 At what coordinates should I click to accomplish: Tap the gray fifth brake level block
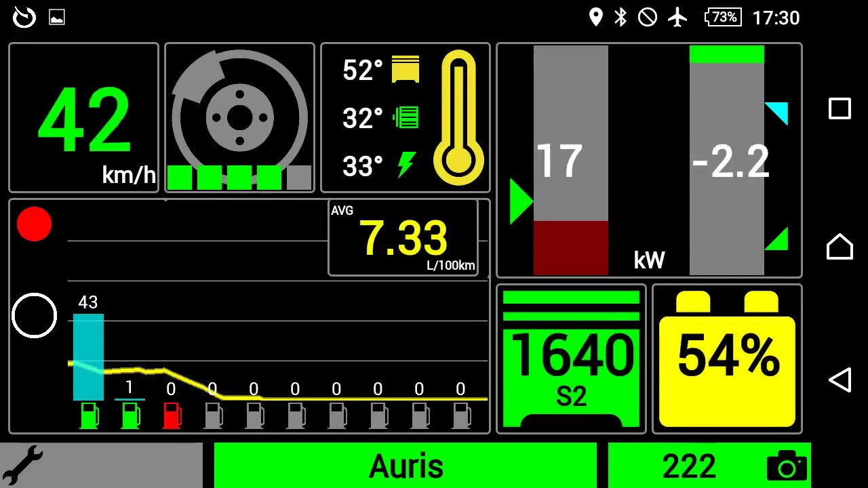point(299,178)
